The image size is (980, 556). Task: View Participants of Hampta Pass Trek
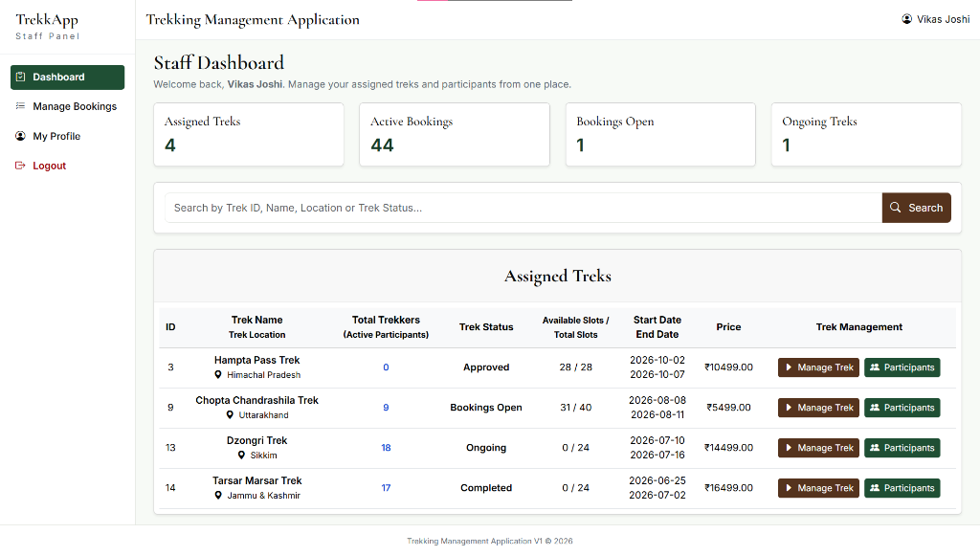[x=902, y=367]
